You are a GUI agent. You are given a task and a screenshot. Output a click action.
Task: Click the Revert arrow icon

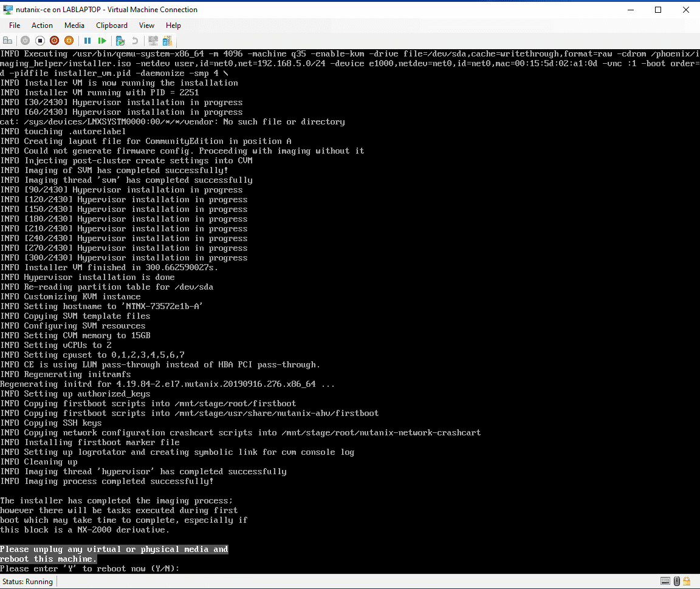click(x=135, y=41)
